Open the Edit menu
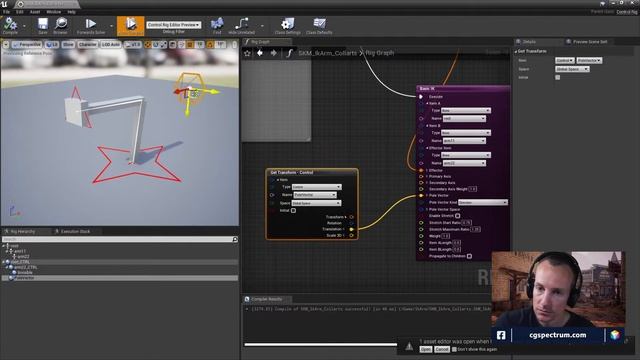 point(20,12)
